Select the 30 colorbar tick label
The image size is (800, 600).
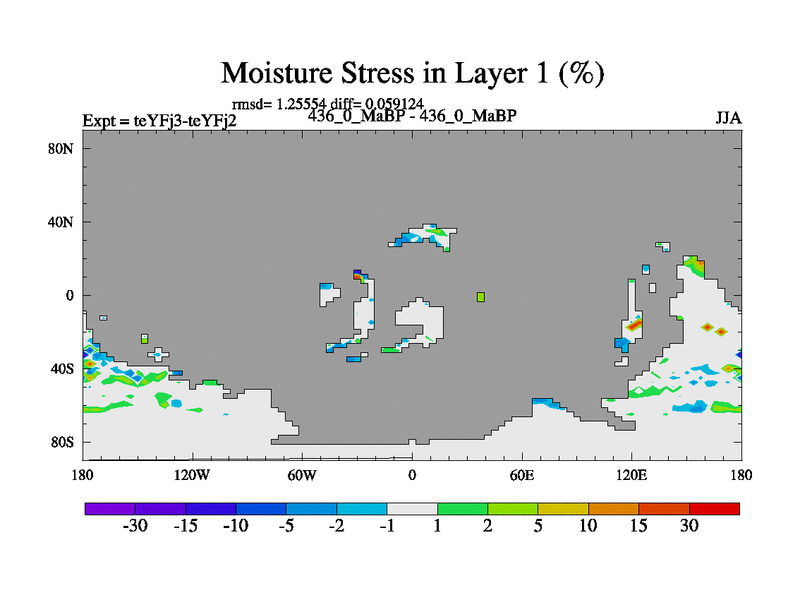pos(689,528)
